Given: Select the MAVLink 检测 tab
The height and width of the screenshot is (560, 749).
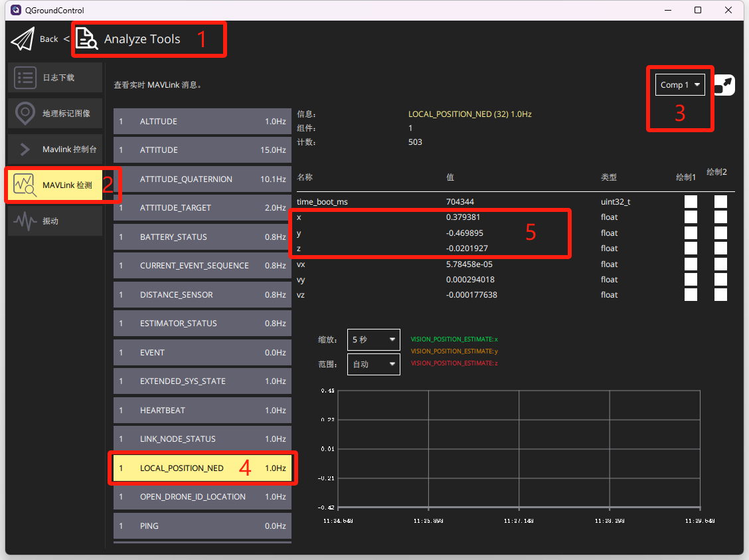Looking at the screenshot, I should [x=55, y=185].
